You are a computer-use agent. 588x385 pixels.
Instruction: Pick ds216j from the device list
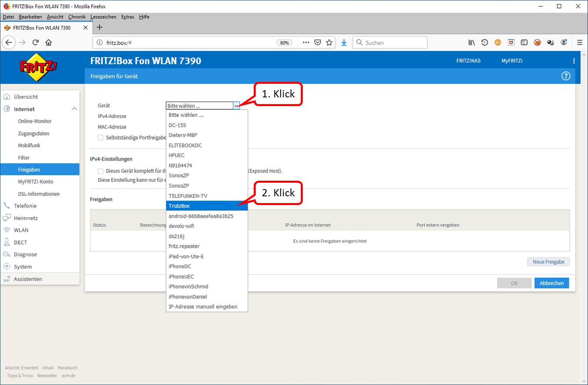207,236
